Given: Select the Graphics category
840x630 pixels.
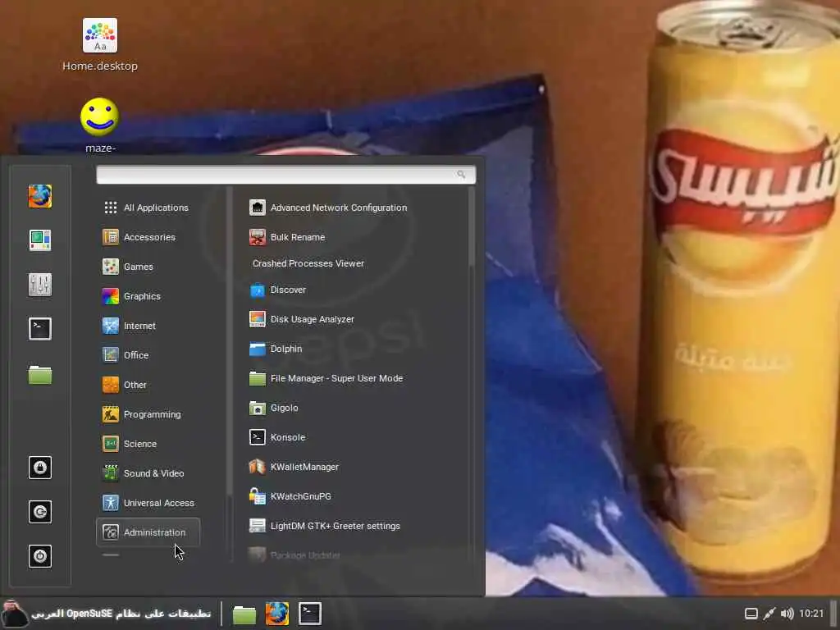Looking at the screenshot, I should click(148, 296).
